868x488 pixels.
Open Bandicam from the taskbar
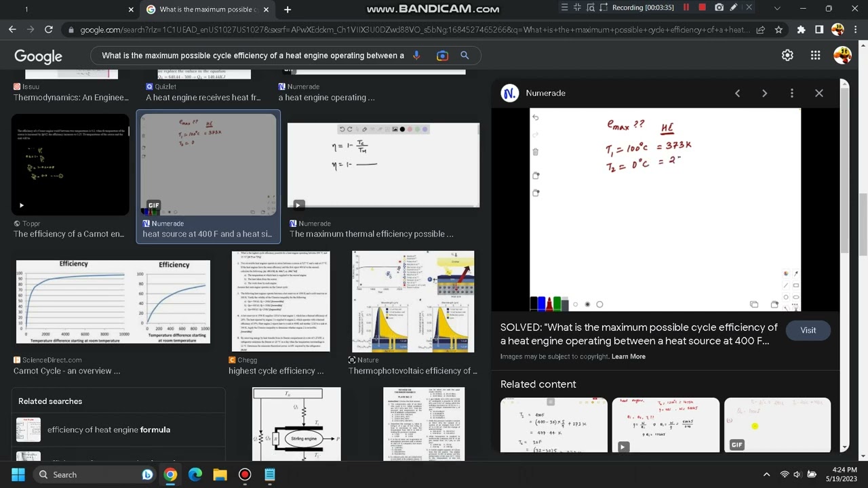[245, 474]
